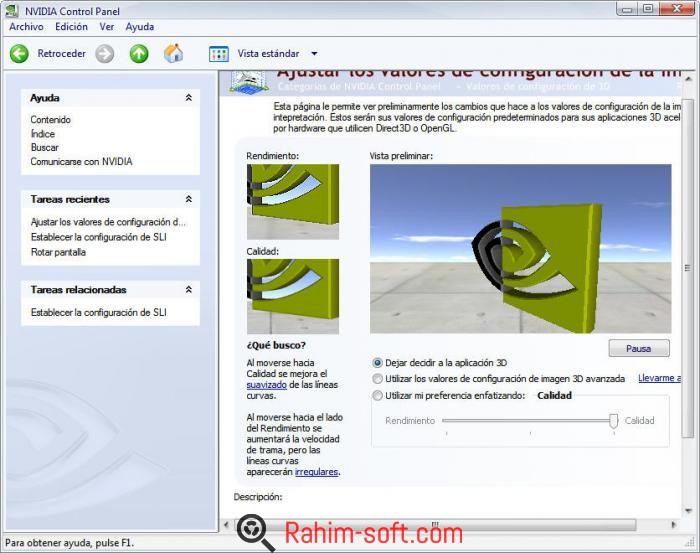The height and width of the screenshot is (553, 700).
Task: Click the suavizado help link
Action: (x=267, y=385)
